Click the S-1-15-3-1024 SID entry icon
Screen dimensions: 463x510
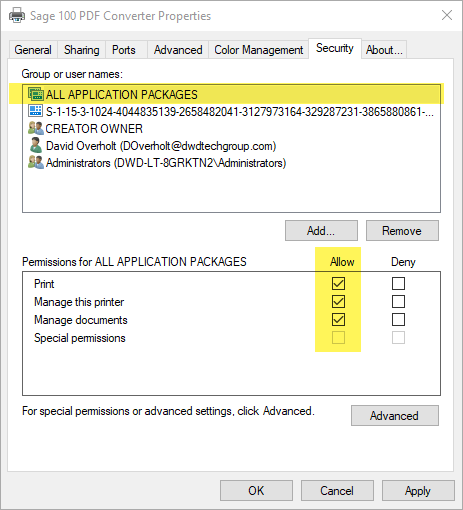[x=35, y=111]
